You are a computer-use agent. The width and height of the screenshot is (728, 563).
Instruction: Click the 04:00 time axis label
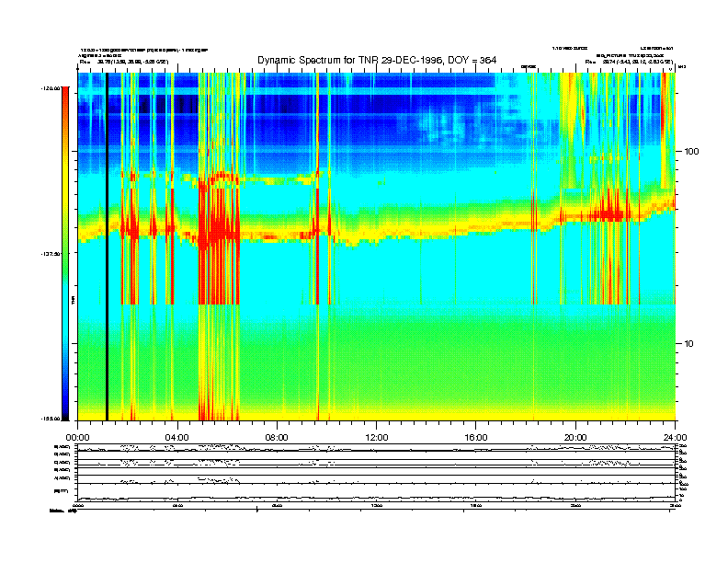(x=177, y=438)
